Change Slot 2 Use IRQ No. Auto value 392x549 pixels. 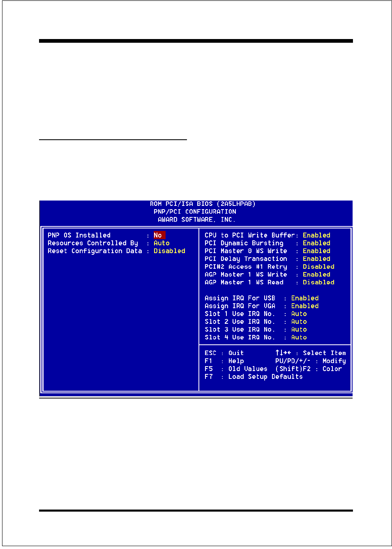coord(299,321)
